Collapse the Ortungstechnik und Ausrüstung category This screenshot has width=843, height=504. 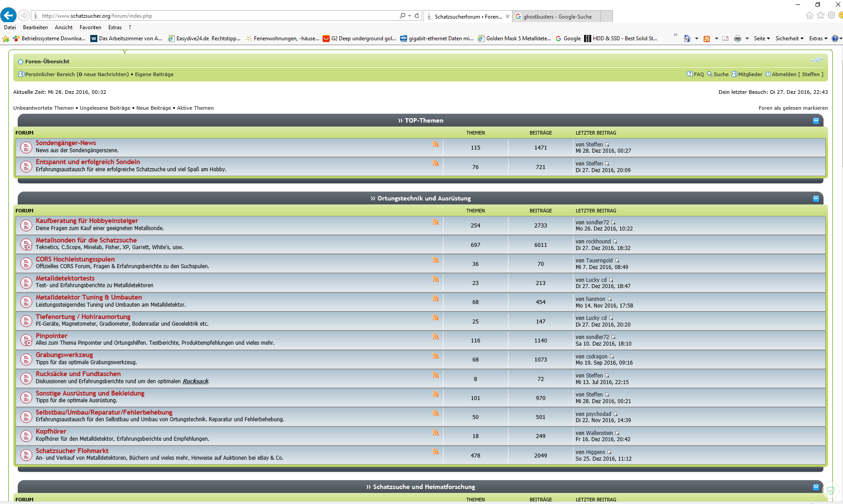[x=816, y=199]
